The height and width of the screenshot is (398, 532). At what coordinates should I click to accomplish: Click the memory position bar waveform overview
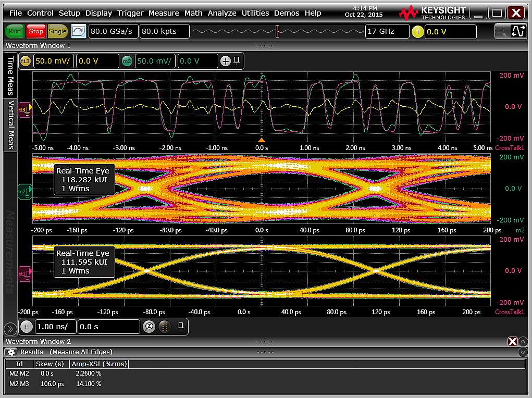277,31
